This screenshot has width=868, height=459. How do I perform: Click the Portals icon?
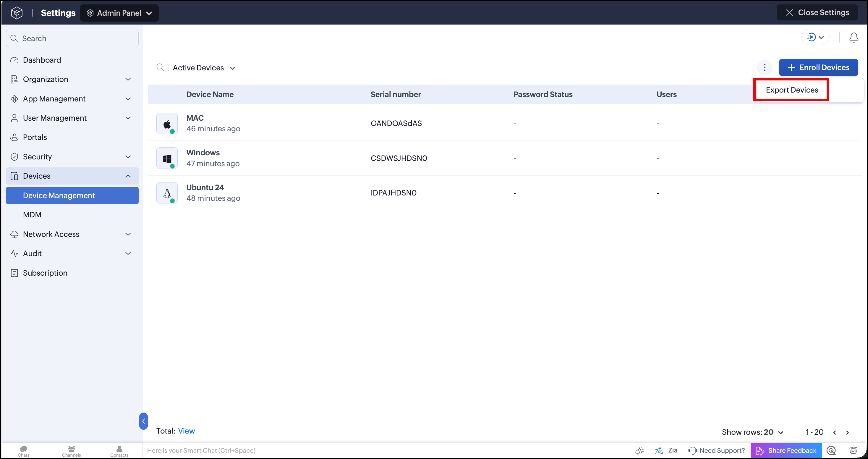coord(14,137)
